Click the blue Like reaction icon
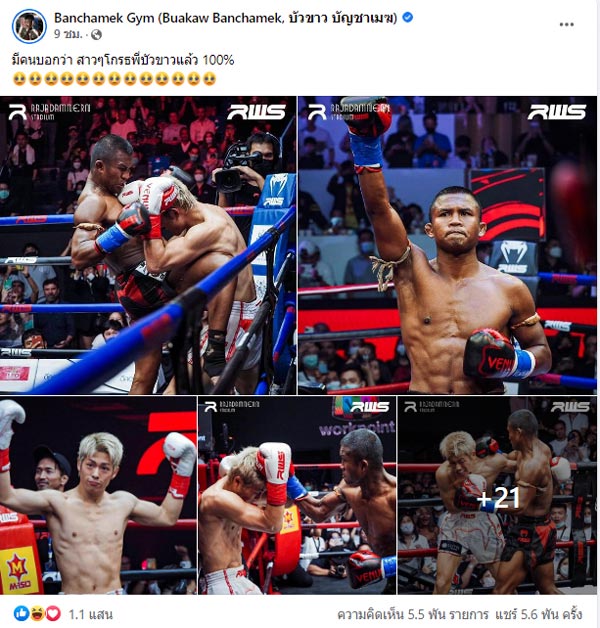This screenshot has height=628, width=600. coord(21,613)
